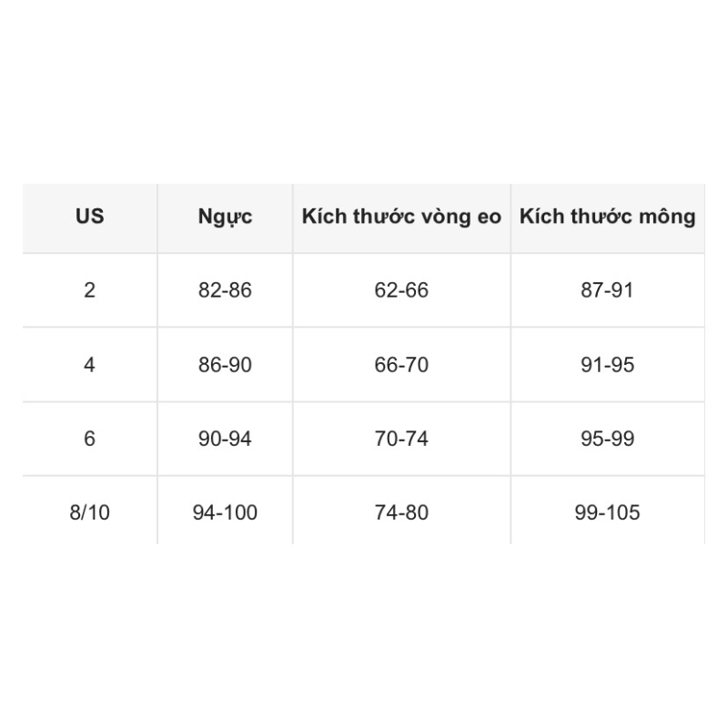Select US size 8/10 cell
Image resolution: width=728 pixels, height=728 pixels.
coord(89,513)
